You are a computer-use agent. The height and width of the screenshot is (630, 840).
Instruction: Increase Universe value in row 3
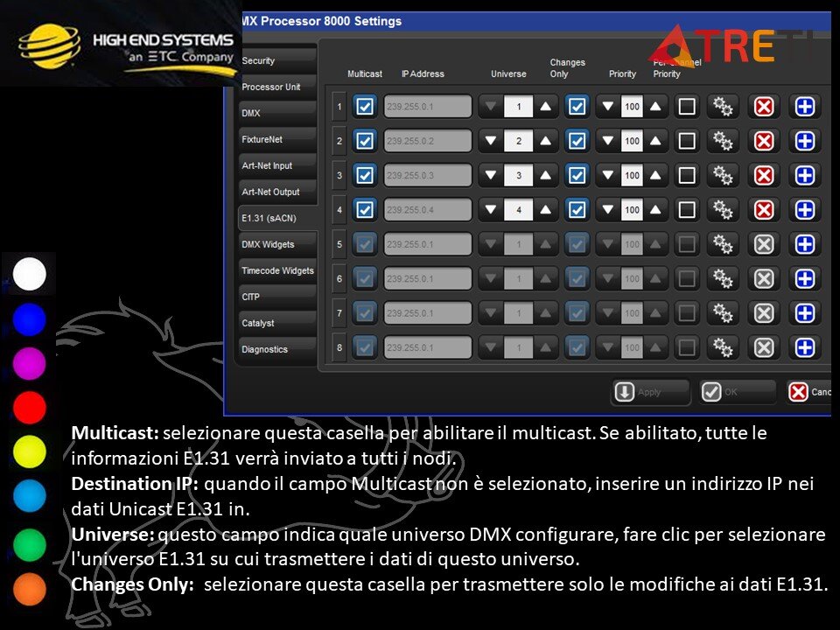[x=545, y=175]
